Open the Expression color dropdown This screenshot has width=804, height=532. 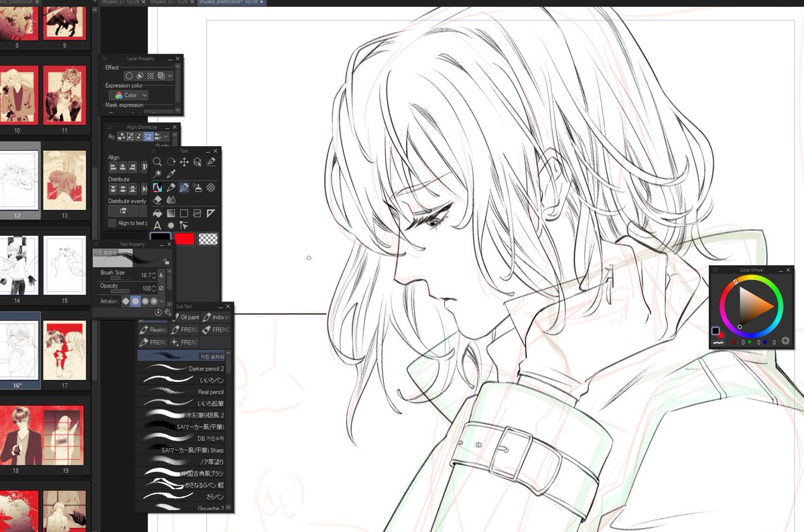click(128, 95)
